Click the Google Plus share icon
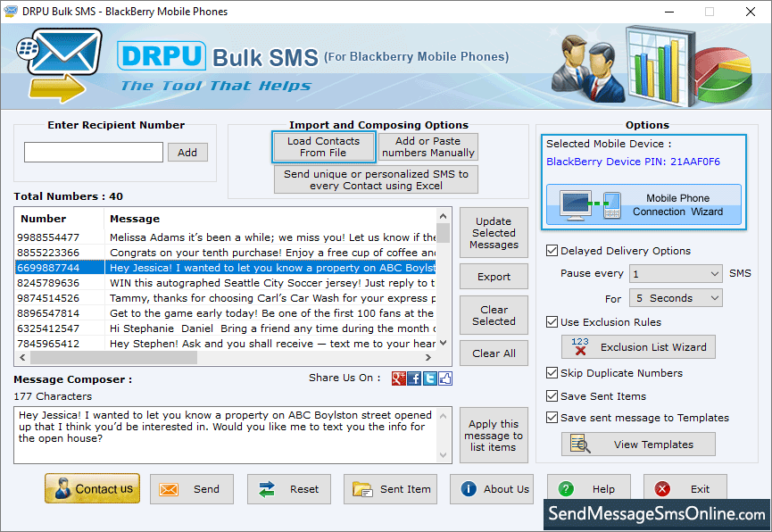Screen dimensions: 772x532 point(398,378)
